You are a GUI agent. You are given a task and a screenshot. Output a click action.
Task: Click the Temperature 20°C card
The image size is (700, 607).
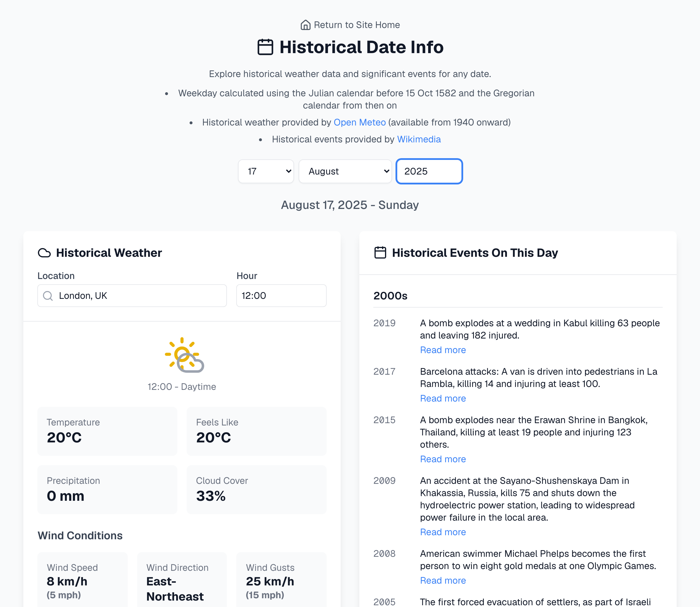click(x=107, y=431)
